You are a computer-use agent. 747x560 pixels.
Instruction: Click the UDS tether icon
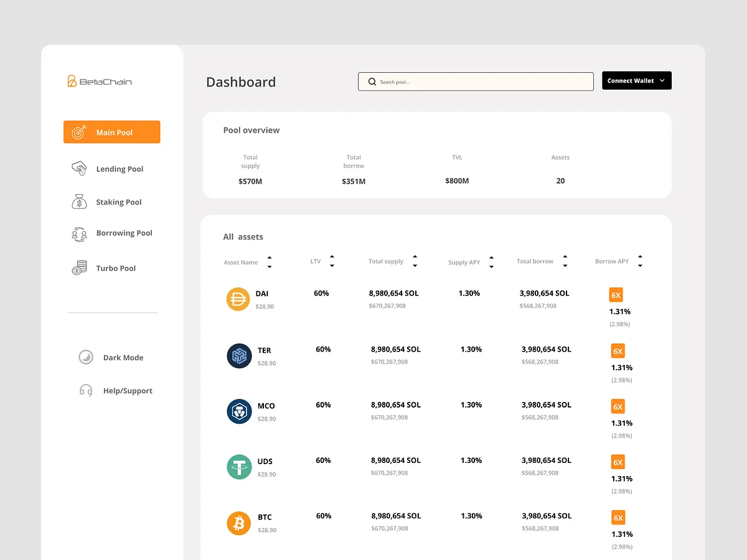pyautogui.click(x=239, y=467)
